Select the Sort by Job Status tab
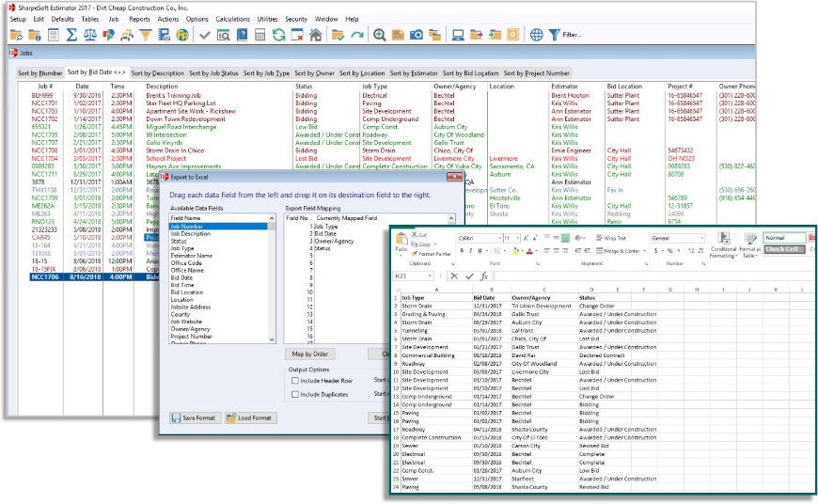 click(213, 73)
